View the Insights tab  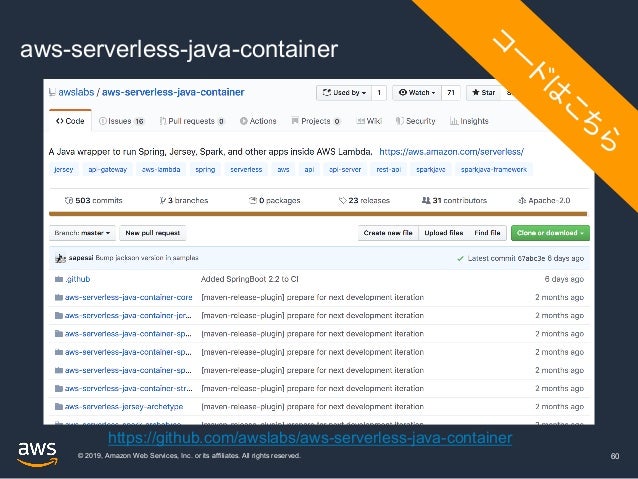469,121
